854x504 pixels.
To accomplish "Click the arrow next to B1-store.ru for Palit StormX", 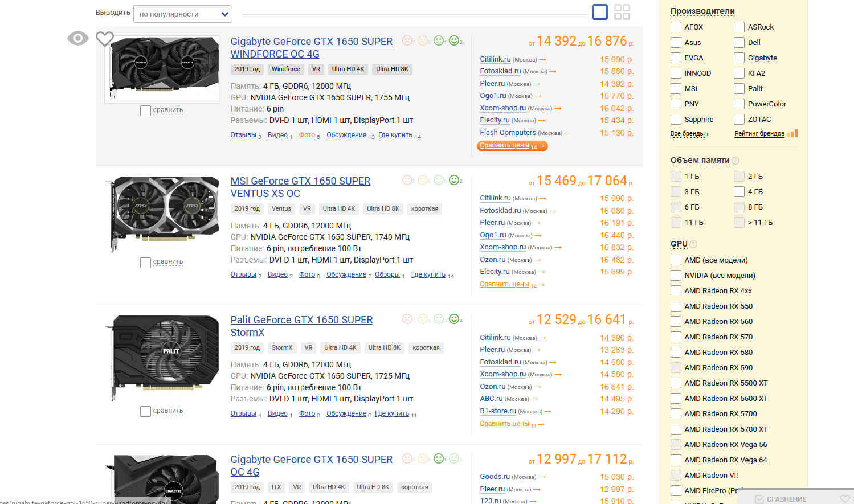I will pyautogui.click(x=547, y=411).
